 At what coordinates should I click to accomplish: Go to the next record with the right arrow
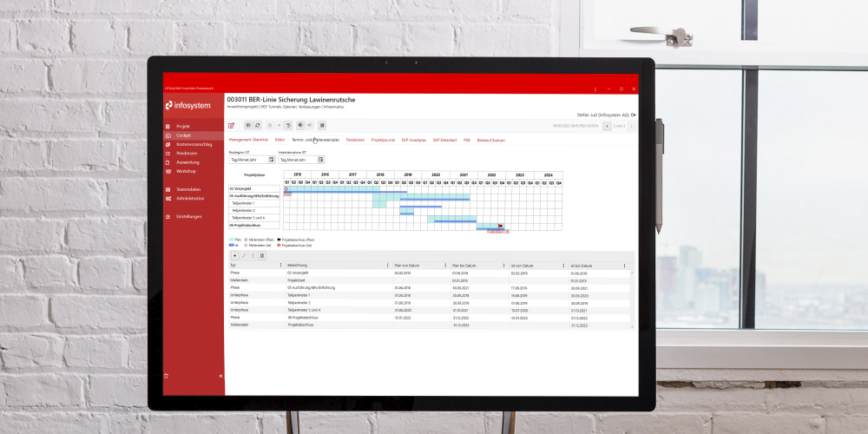630,126
